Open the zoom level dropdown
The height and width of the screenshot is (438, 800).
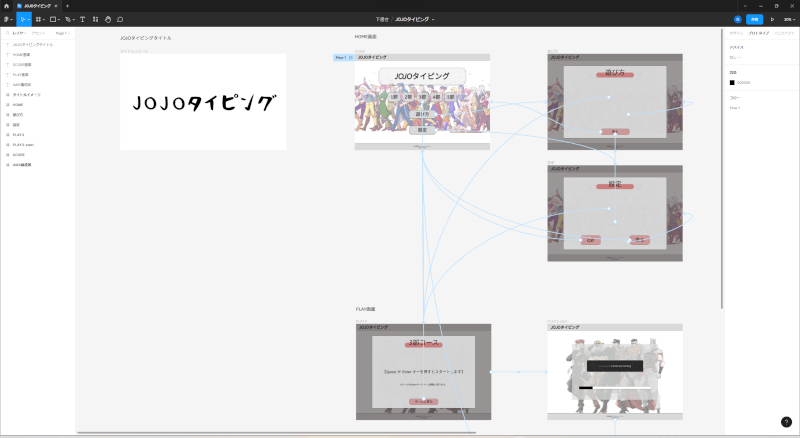(789, 19)
